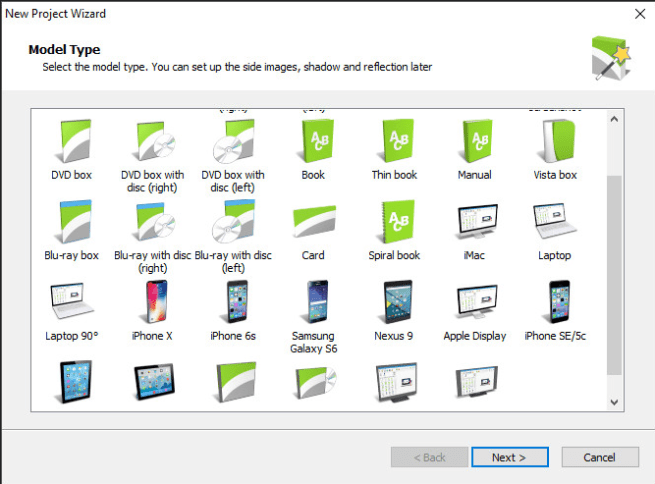
Task: Select the iMac model
Action: [475, 231]
